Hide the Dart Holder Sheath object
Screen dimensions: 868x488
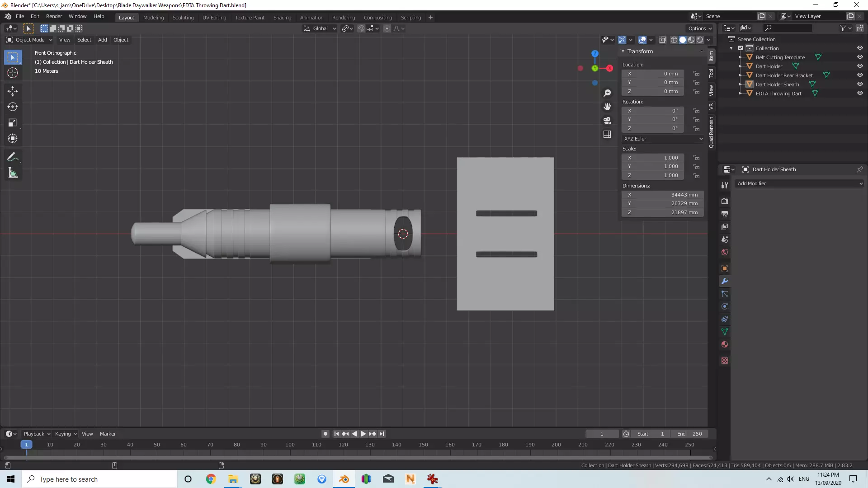pos(860,84)
